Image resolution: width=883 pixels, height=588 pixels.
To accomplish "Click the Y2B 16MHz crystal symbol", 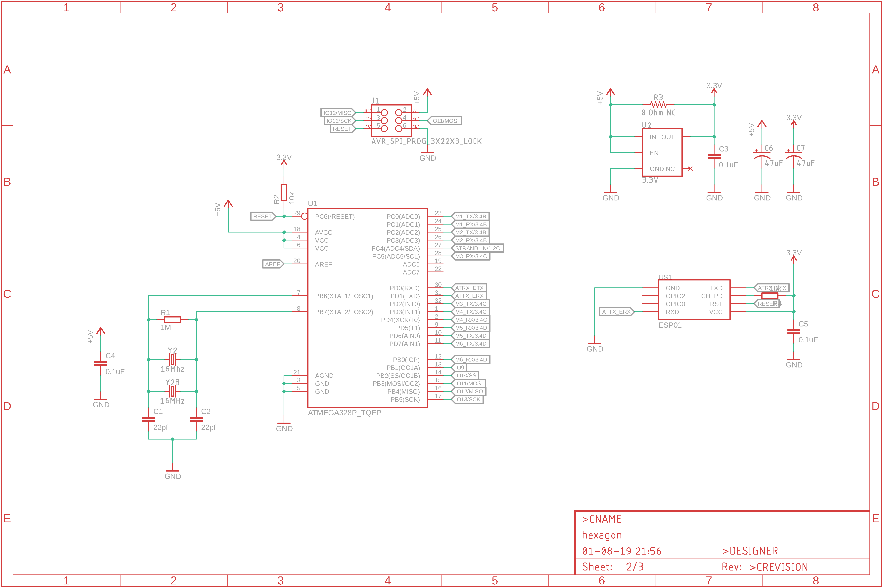I will (x=172, y=392).
